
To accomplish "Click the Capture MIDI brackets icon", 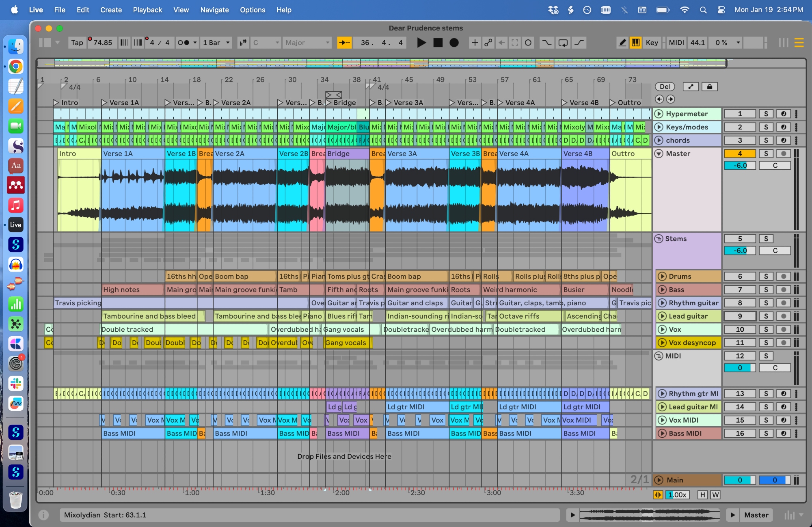I will 515,43.
